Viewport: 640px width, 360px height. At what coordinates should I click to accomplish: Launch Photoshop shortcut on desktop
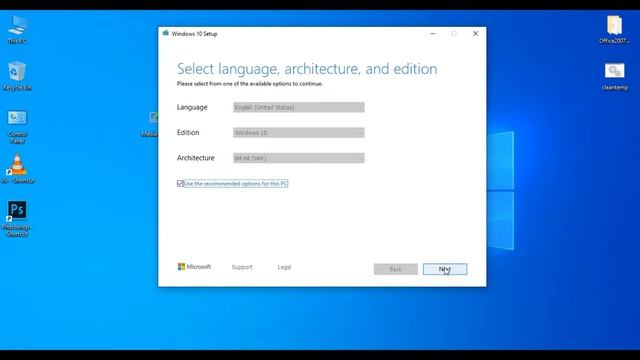click(x=17, y=218)
